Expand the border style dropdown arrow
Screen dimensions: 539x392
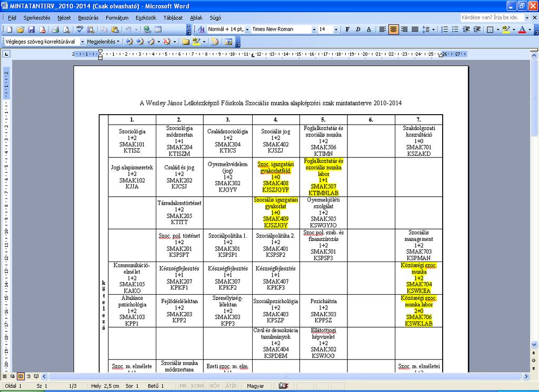498,29
